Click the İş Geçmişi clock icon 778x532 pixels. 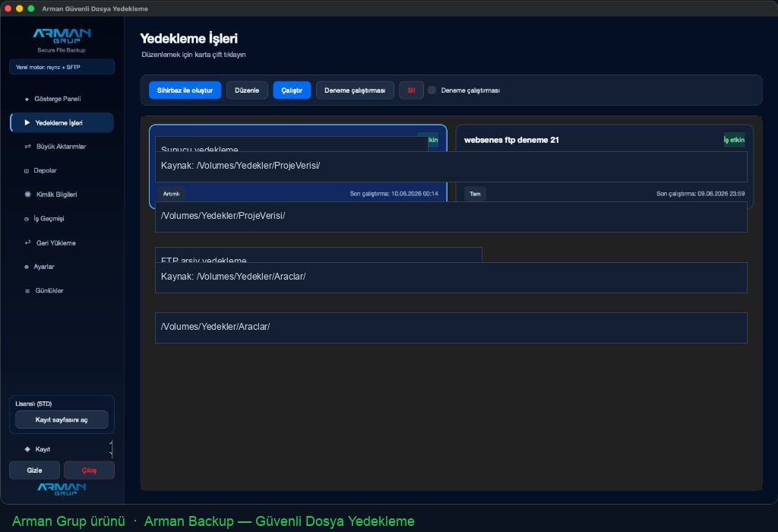click(27, 219)
